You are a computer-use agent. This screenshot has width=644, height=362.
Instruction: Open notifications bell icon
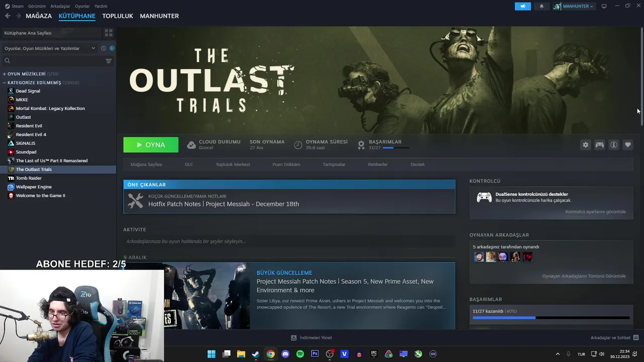click(542, 6)
